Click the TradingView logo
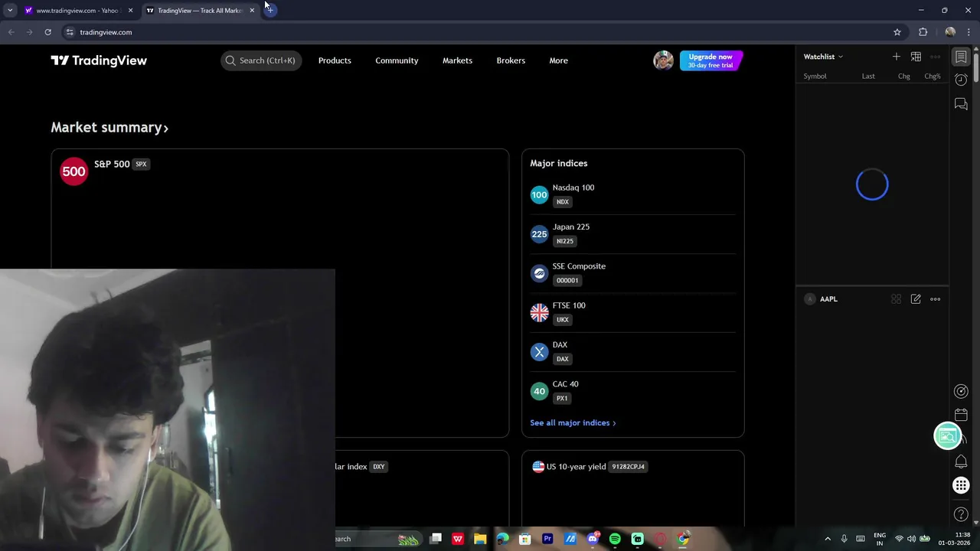The height and width of the screenshot is (551, 980). (x=99, y=60)
